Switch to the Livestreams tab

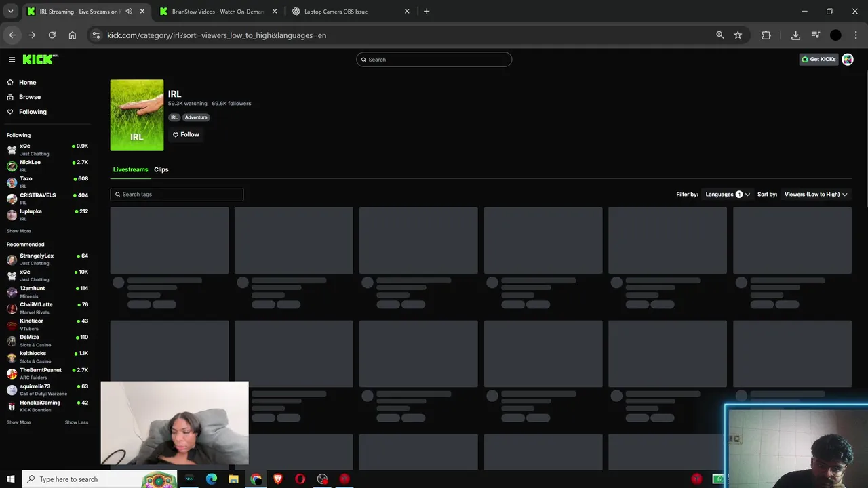(x=130, y=169)
